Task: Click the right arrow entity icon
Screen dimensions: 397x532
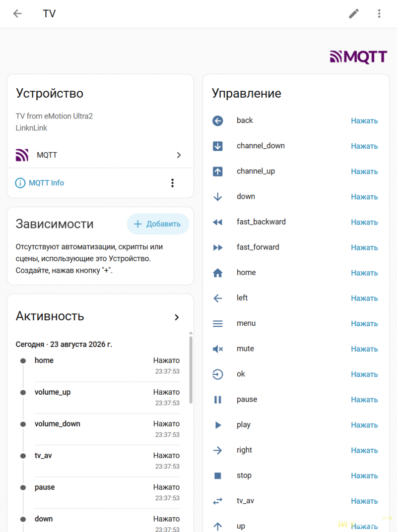Action: coord(218,450)
